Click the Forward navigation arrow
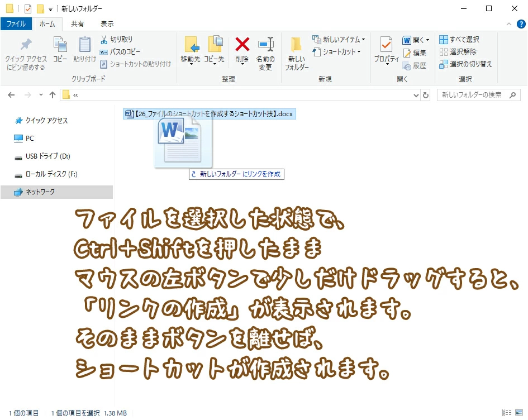528x420 pixels. (27, 96)
